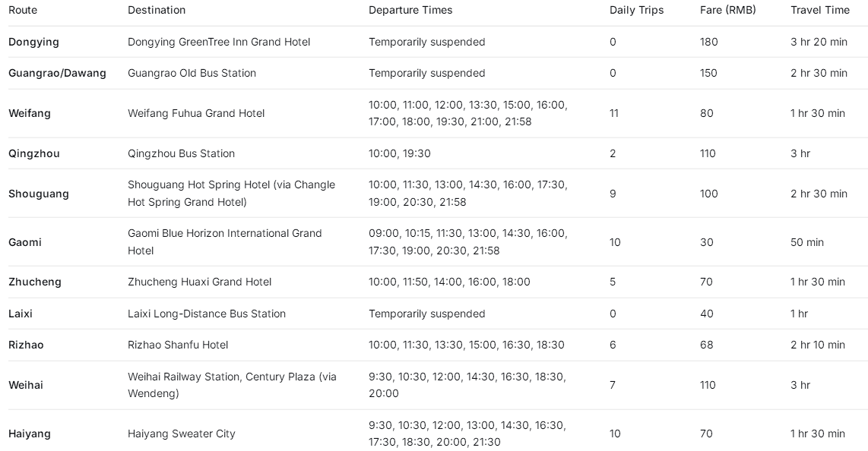868x451 pixels.
Task: Click Weifang daily trips value 11
Action: pos(614,113)
